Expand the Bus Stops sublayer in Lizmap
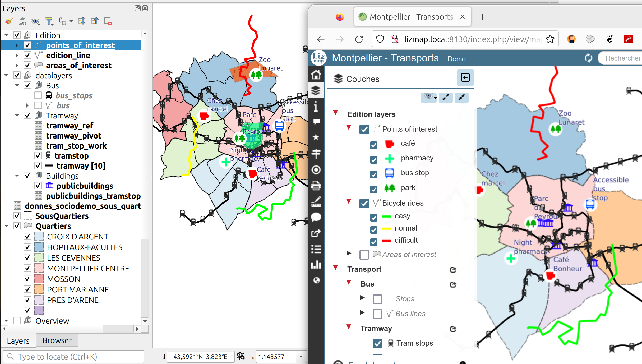The height and width of the screenshot is (364, 642). pyautogui.click(x=362, y=299)
